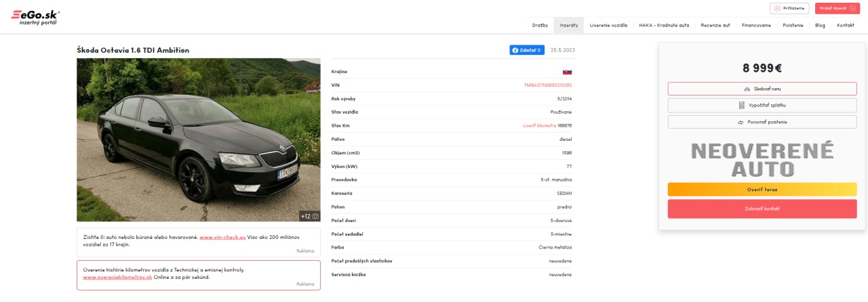The width and height of the screenshot is (868, 302).
Task: Click the Stav vozidla value Používané
Action: [x=561, y=112]
